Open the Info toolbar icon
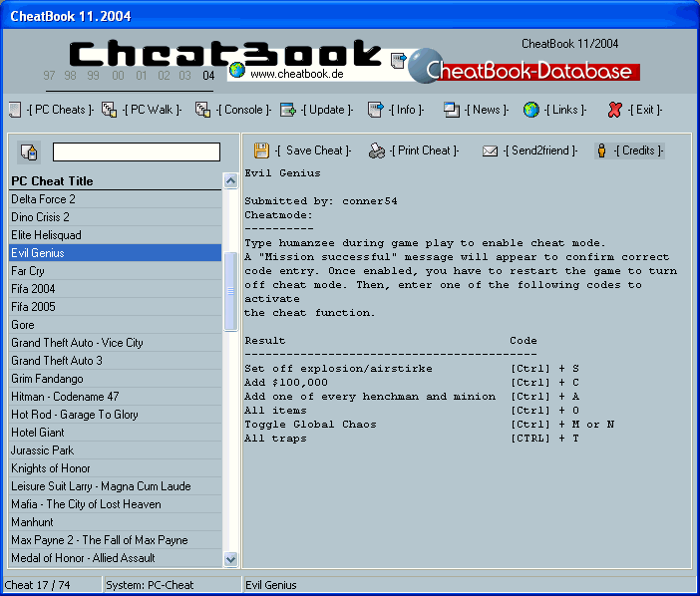700x596 pixels. tap(375, 110)
